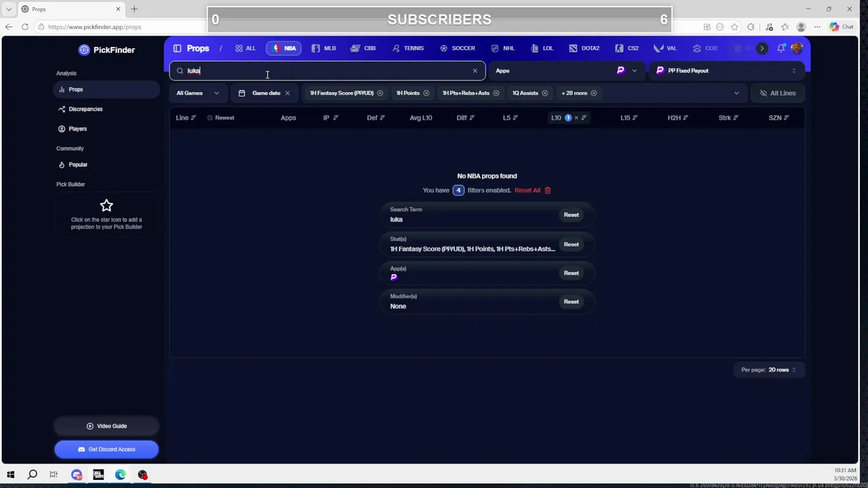Open Per page 20 rows dropdown
This screenshot has width=868, height=488.
(769, 370)
